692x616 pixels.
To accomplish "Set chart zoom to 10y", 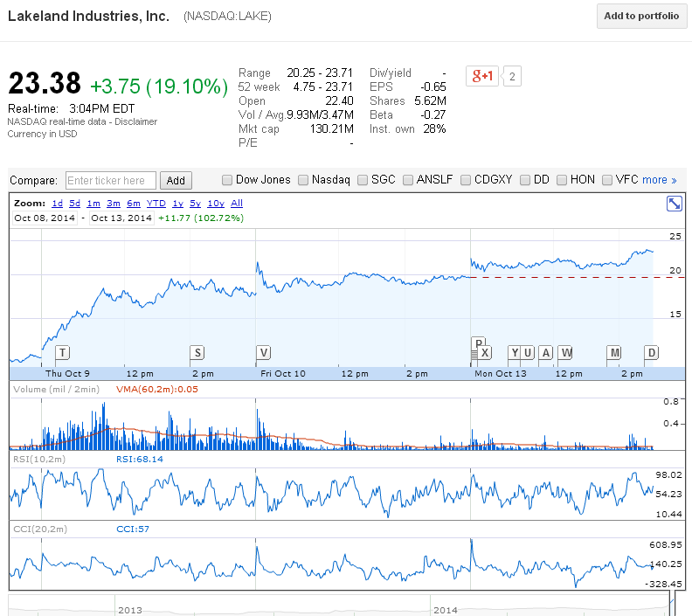I will (x=216, y=204).
